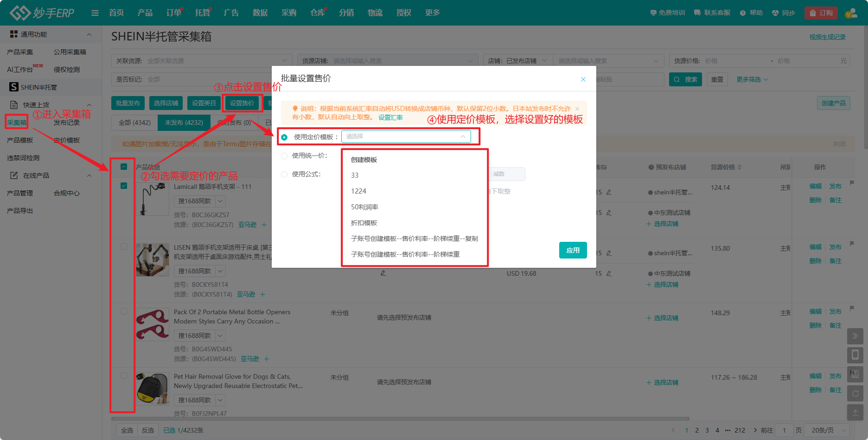This screenshot has height=440, width=868.
Task: Flag the Lamicall 鹅颈手机支架 product row
Action: click(x=852, y=183)
